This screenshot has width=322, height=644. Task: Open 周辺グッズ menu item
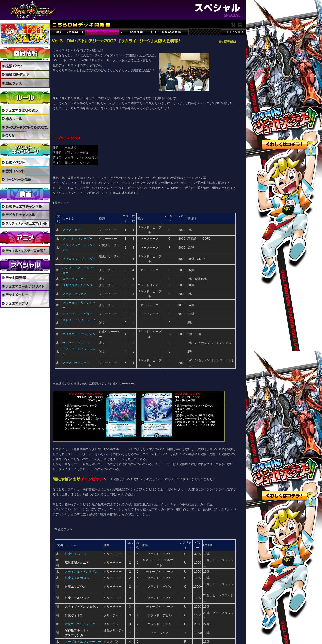click(x=25, y=83)
